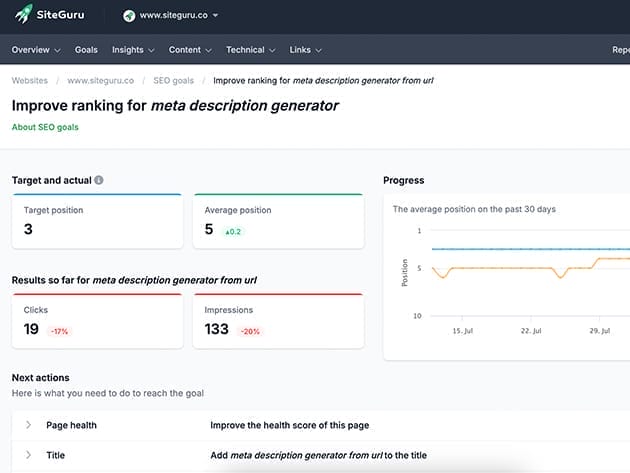
Task: Open the Content menu in navigation bar
Action: [x=190, y=49]
